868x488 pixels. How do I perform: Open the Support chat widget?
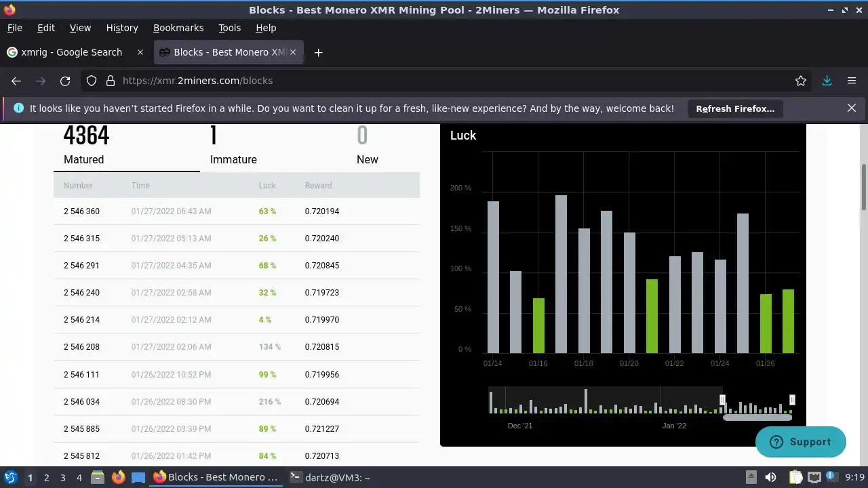pyautogui.click(x=801, y=442)
